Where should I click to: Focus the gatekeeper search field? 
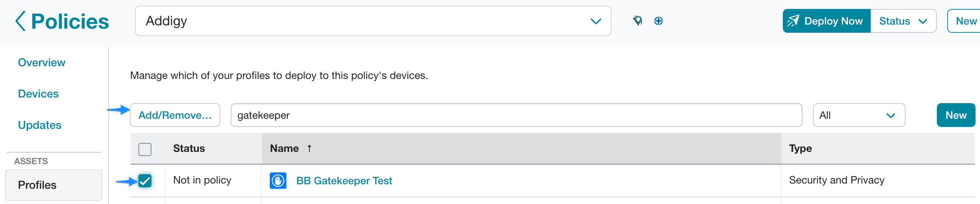(x=516, y=115)
